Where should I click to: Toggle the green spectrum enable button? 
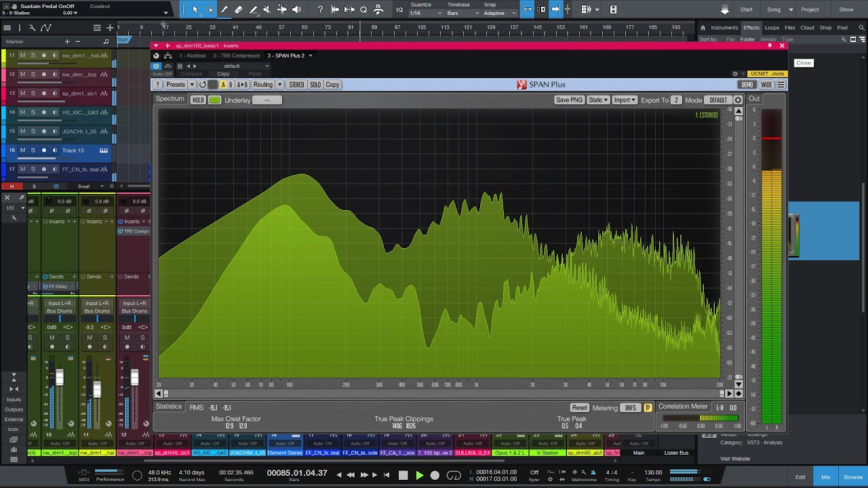point(214,100)
